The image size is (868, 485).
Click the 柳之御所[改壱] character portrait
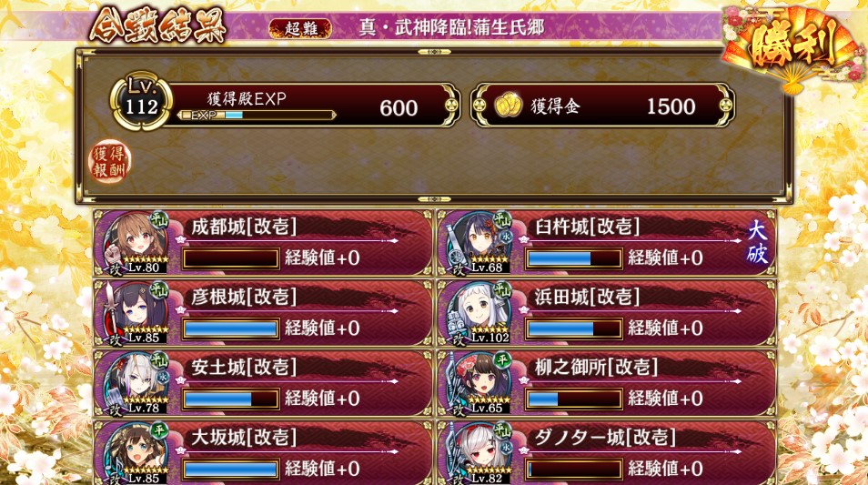tap(479, 383)
